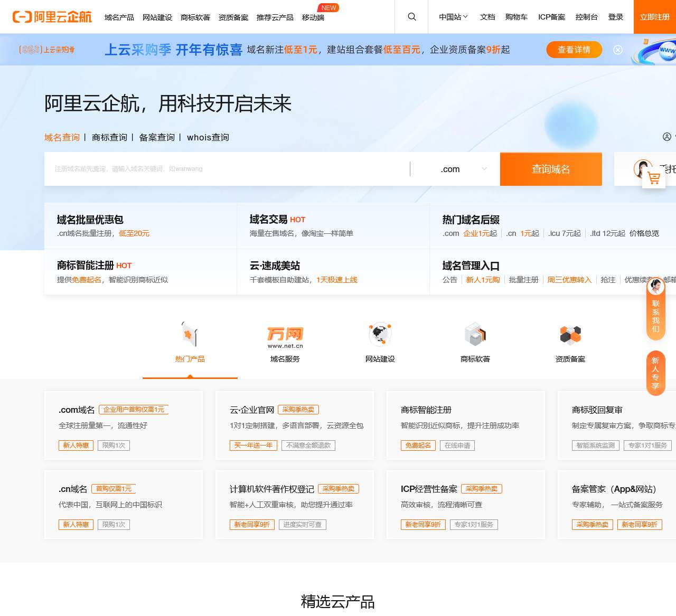Open the 移动端 NEW menu item

[x=313, y=17]
